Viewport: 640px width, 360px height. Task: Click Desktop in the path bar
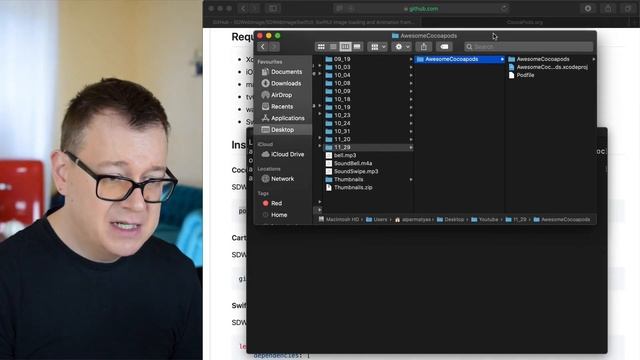pos(451,220)
